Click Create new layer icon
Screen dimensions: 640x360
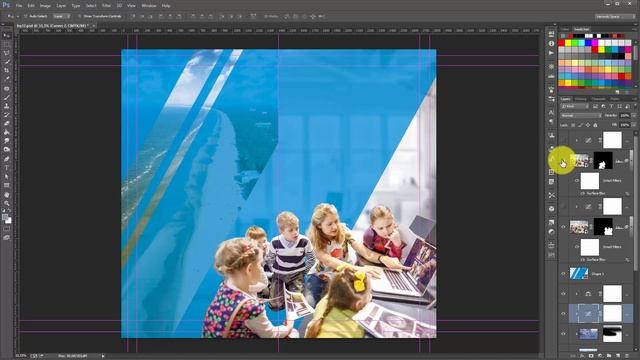pos(618,356)
